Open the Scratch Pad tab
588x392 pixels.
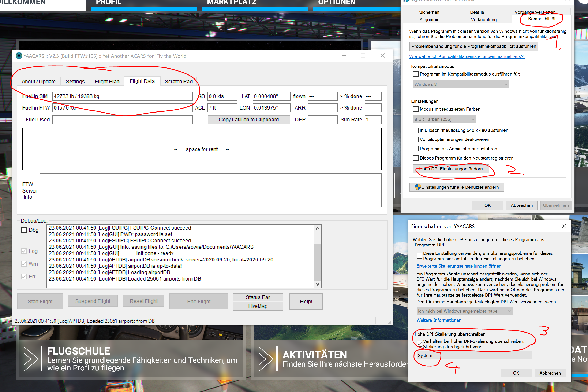point(179,81)
